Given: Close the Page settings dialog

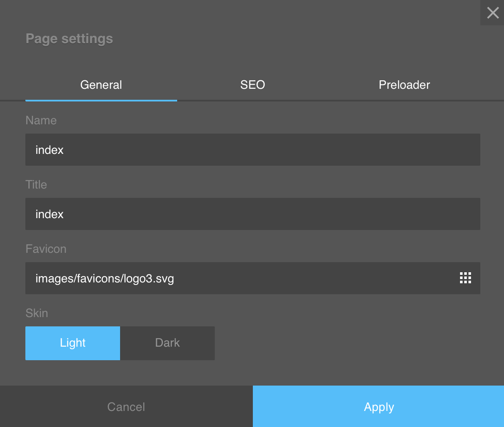Looking at the screenshot, I should tap(493, 13).
